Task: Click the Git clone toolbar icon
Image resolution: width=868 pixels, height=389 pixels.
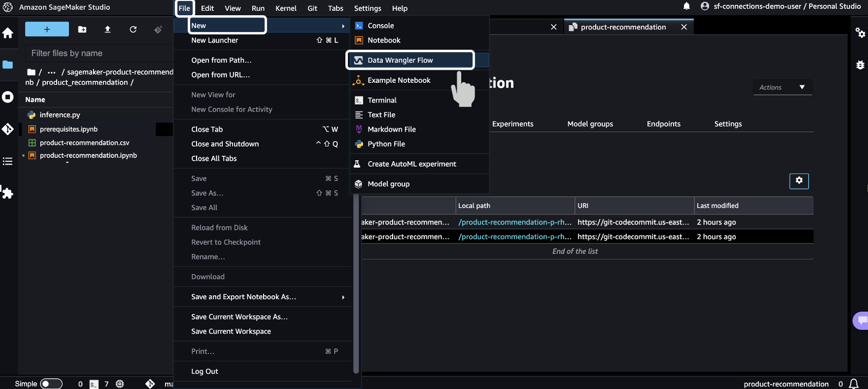Action: (x=158, y=29)
